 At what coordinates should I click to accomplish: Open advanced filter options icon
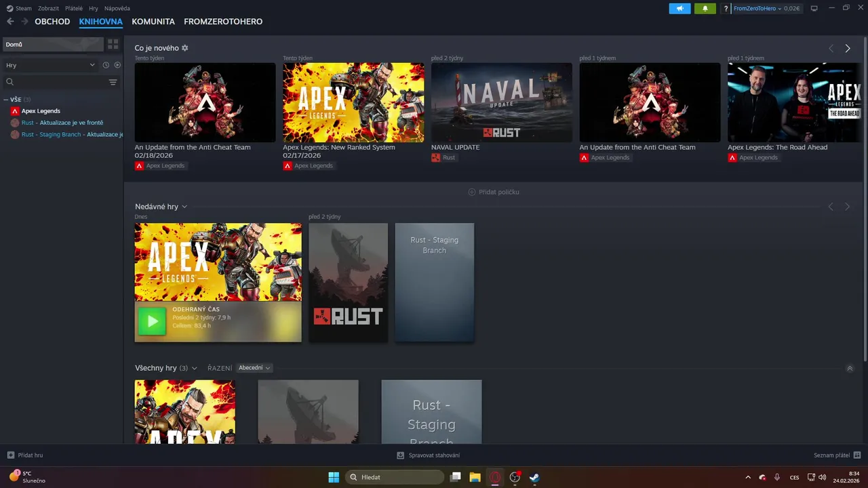pos(113,82)
